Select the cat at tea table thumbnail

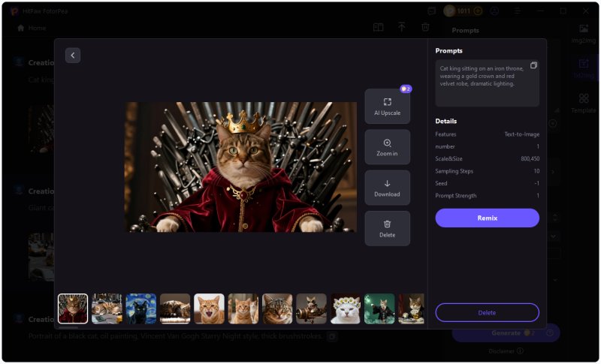(411, 308)
